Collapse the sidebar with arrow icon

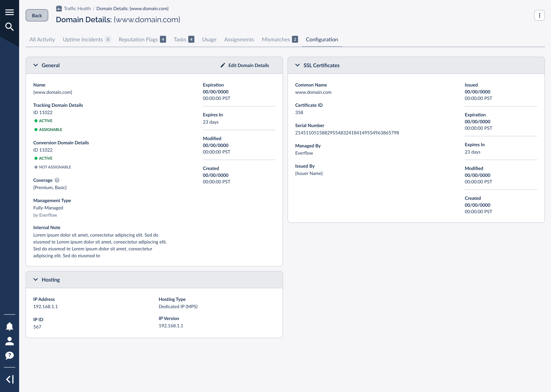[x=9, y=379]
